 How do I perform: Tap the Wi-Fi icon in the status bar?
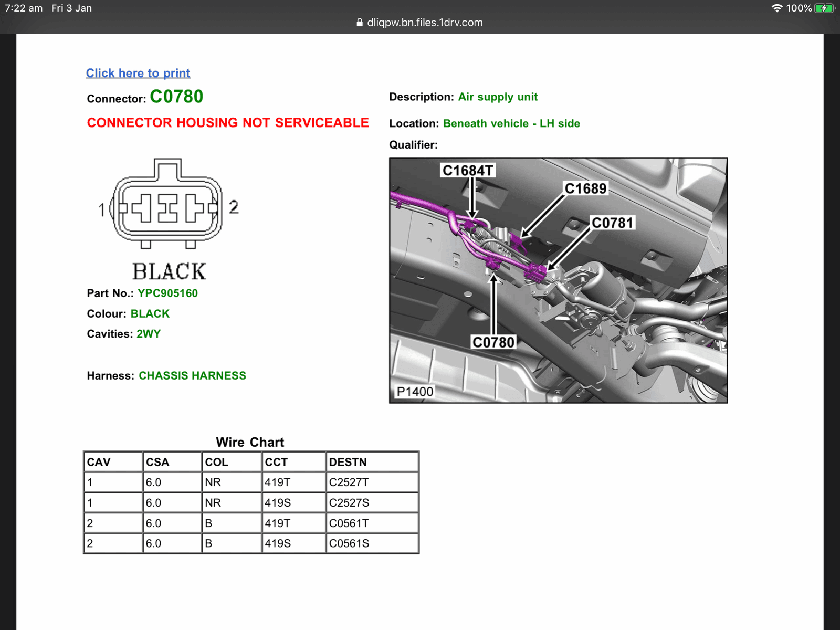click(x=776, y=8)
